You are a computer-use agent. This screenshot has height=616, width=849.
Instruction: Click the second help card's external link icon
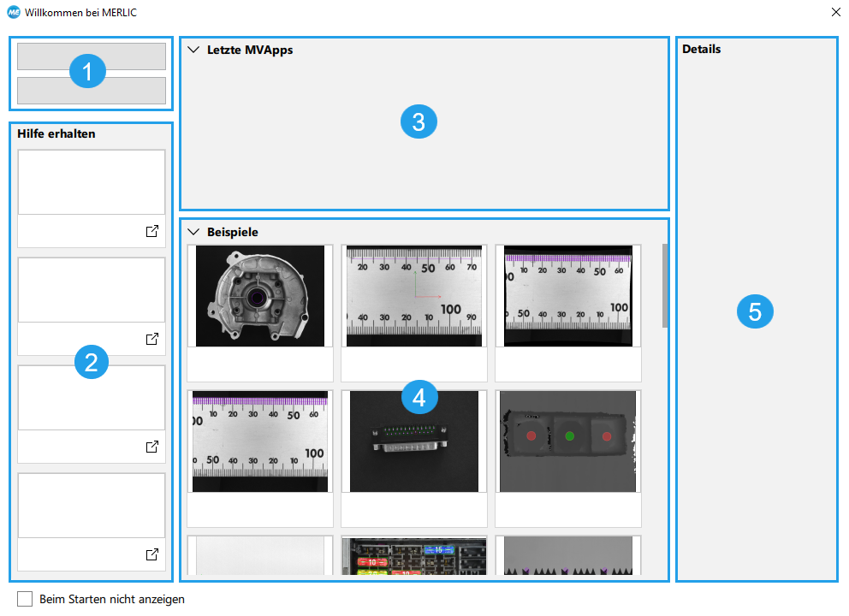click(151, 339)
